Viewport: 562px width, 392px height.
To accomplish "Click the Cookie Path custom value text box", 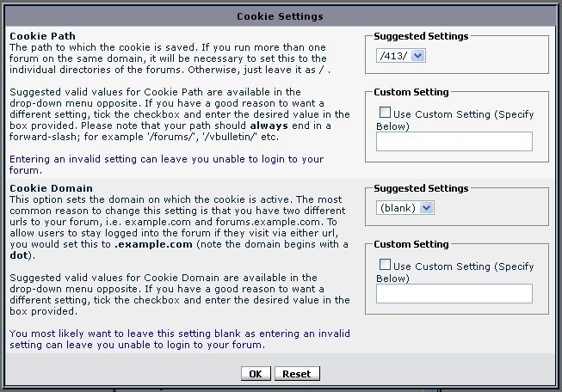I will point(454,142).
